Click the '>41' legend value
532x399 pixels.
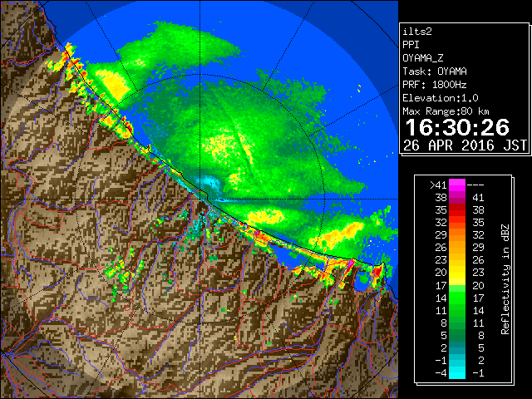click(x=438, y=185)
